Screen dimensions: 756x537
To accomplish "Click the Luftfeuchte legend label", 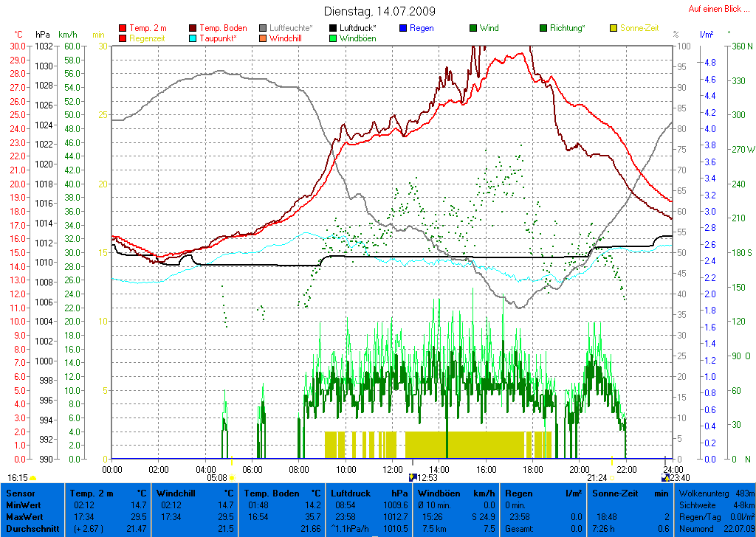I will [x=291, y=28].
